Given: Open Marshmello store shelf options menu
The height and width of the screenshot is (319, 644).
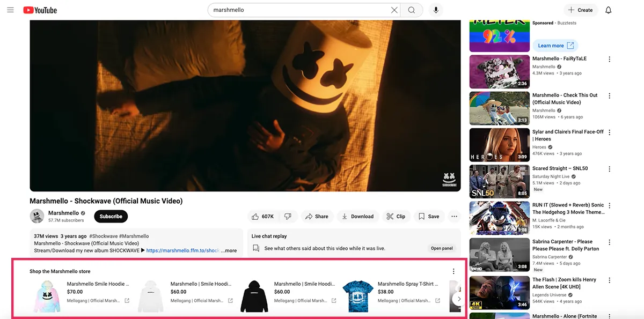Looking at the screenshot, I should 453,271.
